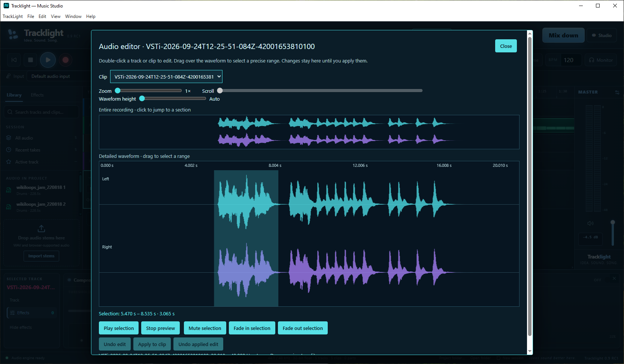Click the Stop preview button
The width and height of the screenshot is (624, 364).
(x=160, y=328)
